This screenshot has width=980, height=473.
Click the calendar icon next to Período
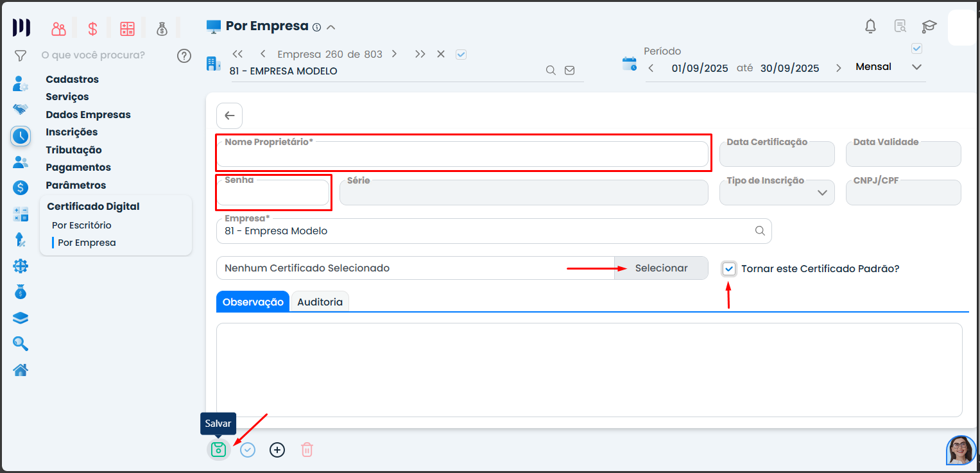[x=630, y=64]
